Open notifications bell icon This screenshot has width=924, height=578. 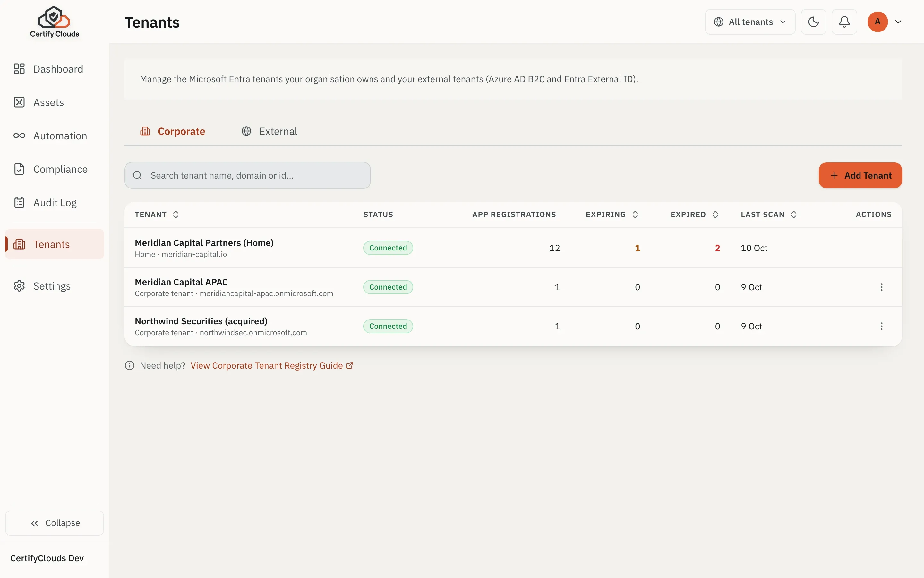[x=844, y=22]
